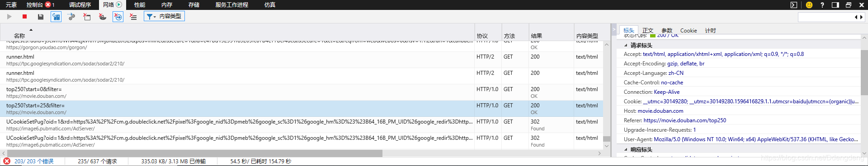Click the clear cookies icon
868x166 pixels.
coord(103,17)
